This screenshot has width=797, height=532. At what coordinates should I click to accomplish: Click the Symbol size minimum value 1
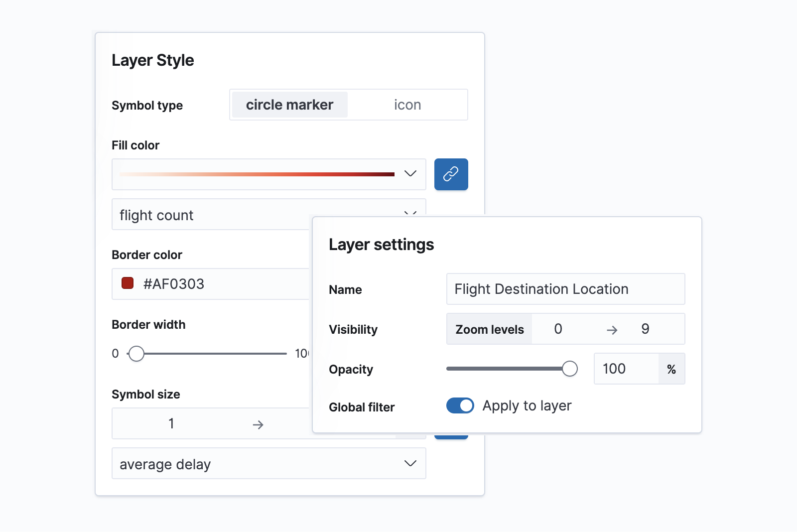pyautogui.click(x=171, y=423)
